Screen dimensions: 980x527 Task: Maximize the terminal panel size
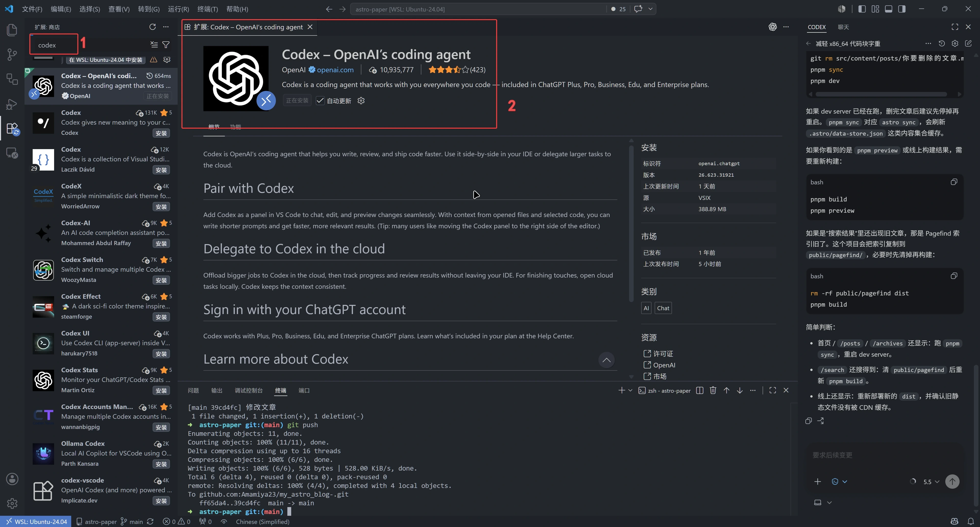coord(773,390)
